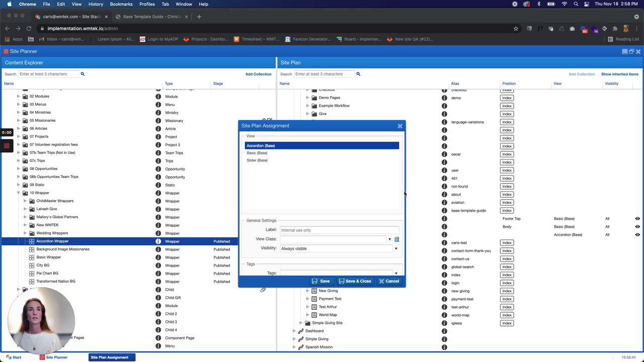Click the Content Explorer search magnifier icon
Image resolution: width=644 pixels, height=362 pixels.
83,74
